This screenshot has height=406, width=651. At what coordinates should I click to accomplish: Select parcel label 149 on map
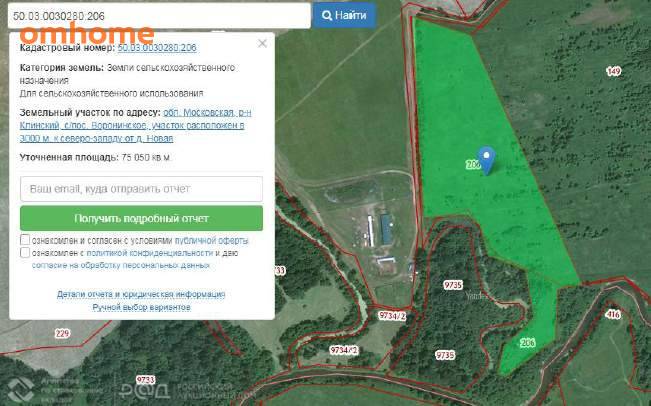[614, 71]
